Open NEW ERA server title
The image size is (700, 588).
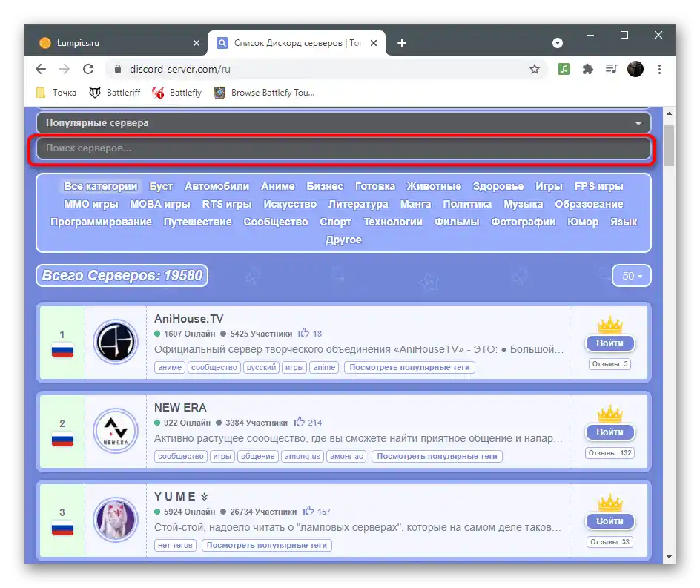click(x=180, y=407)
